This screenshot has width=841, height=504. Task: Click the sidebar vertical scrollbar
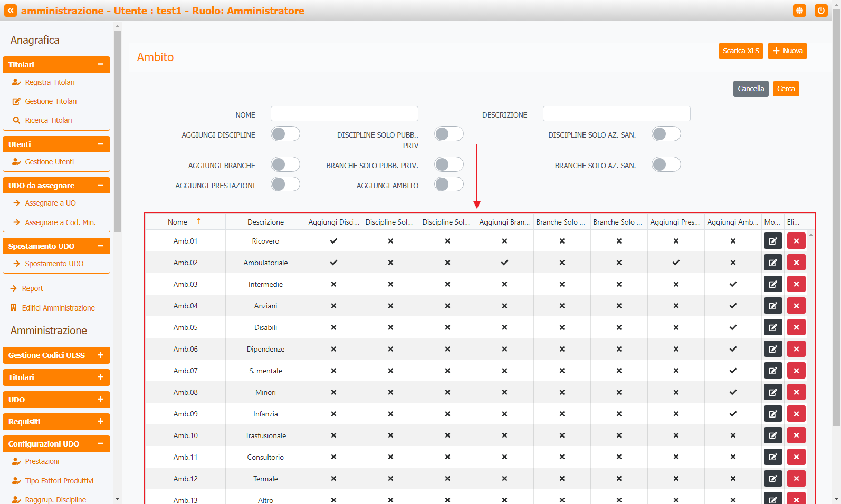(117, 132)
